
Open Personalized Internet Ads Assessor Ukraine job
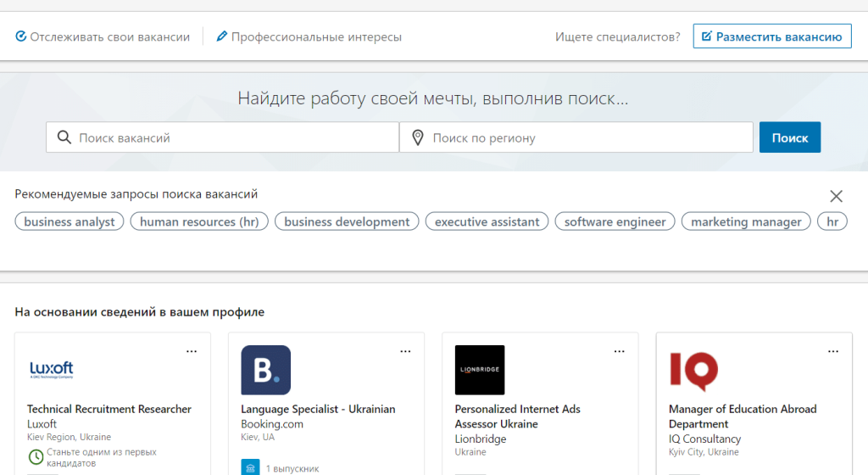click(518, 416)
